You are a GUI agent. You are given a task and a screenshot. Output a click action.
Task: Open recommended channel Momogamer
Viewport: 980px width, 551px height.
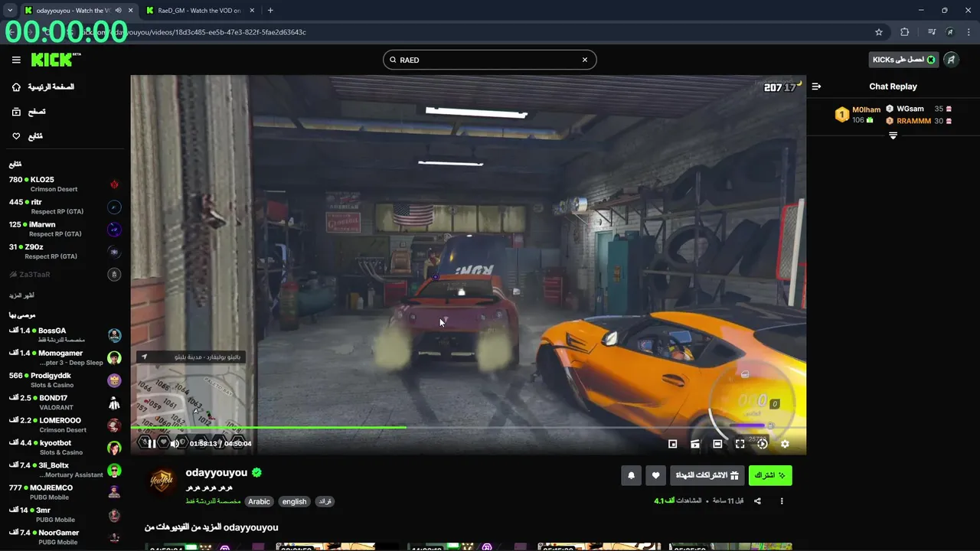click(65, 357)
